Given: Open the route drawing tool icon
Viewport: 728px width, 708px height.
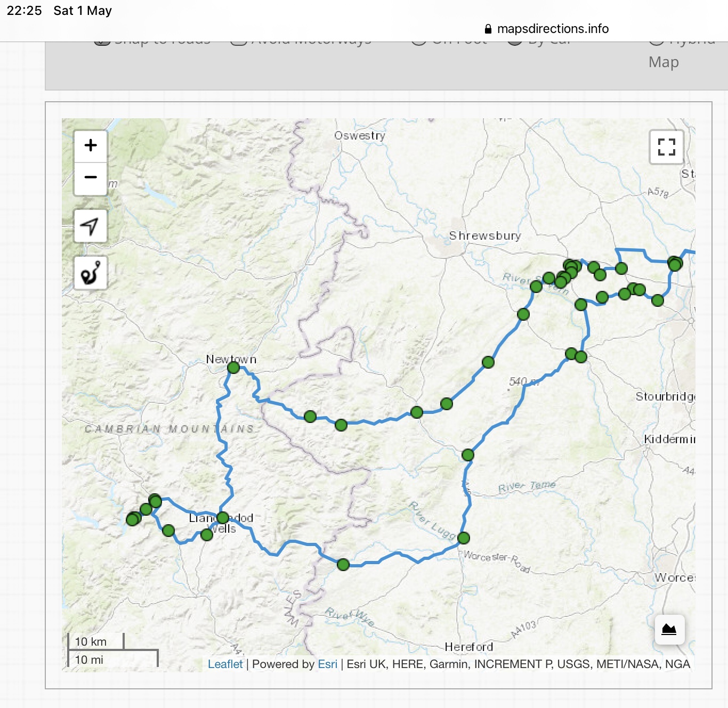Looking at the screenshot, I should (x=90, y=273).
